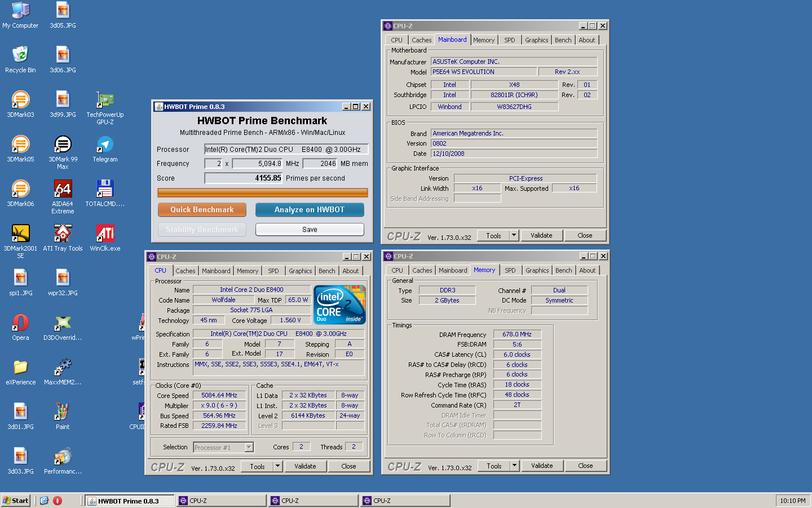Open 3d05.JPG image file
The image size is (812, 508).
coord(63,15)
